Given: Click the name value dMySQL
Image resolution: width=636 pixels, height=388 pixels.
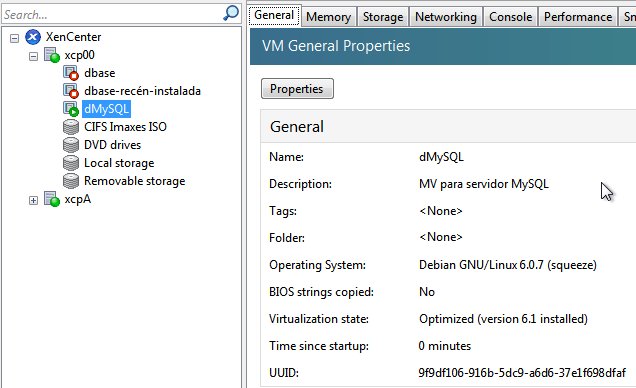Looking at the screenshot, I should point(441,157).
